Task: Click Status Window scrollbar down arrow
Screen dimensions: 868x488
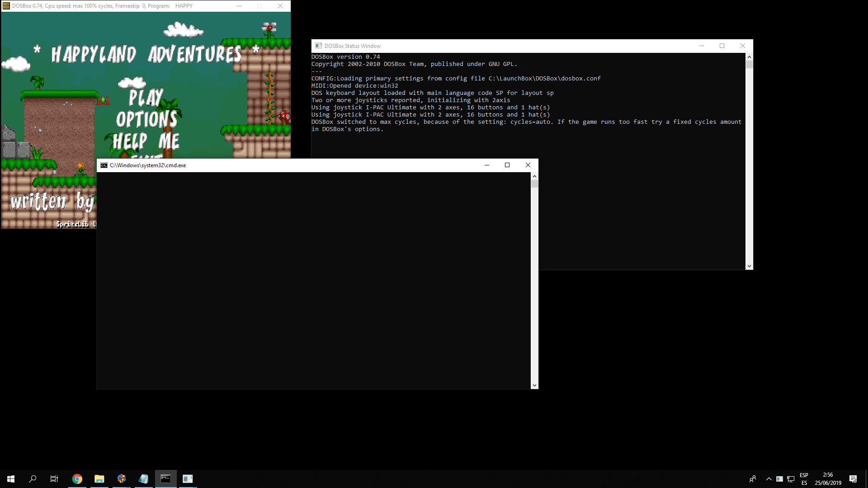Action: tap(749, 266)
